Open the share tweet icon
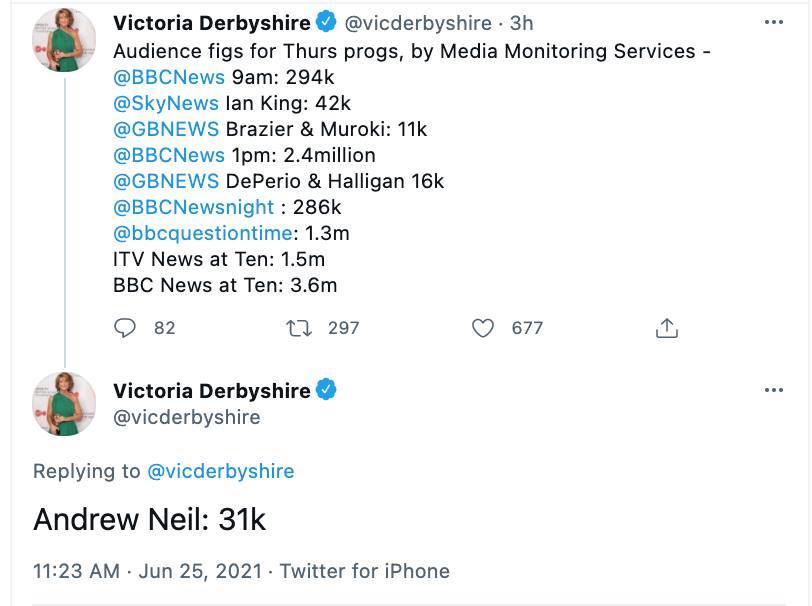This screenshot has height=606, width=812. pos(665,328)
